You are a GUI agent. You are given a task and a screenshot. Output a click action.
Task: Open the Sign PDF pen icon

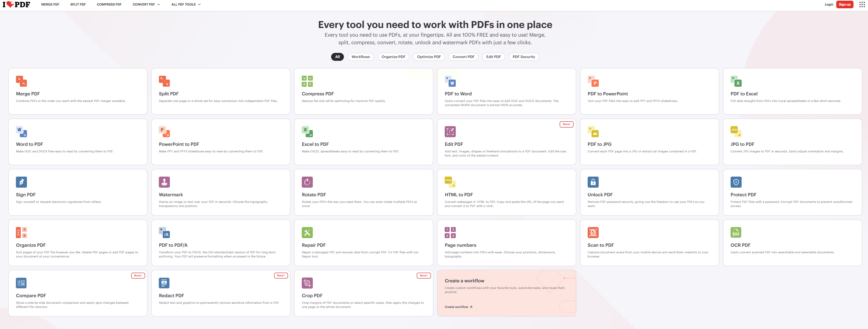tap(21, 182)
